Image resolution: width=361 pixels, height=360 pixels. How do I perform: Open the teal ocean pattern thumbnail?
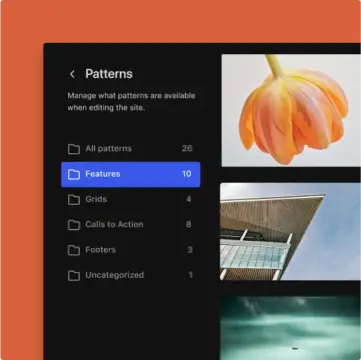pyautogui.click(x=290, y=328)
